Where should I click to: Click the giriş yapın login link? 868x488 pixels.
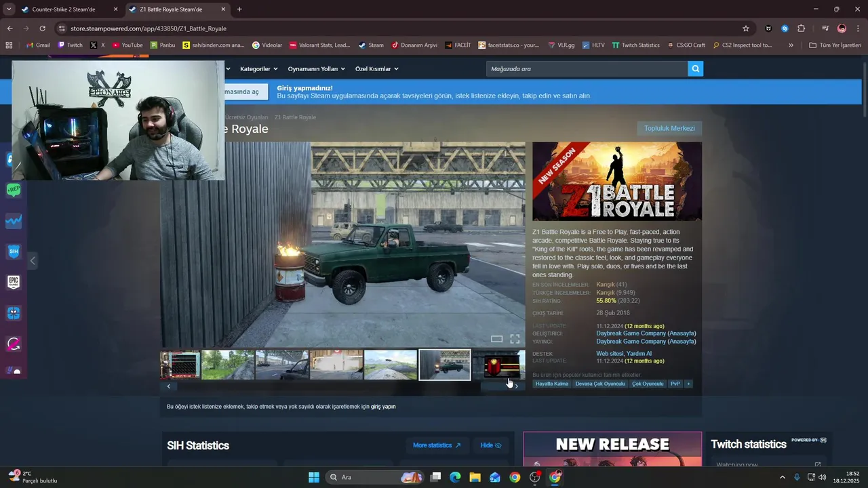click(x=383, y=407)
